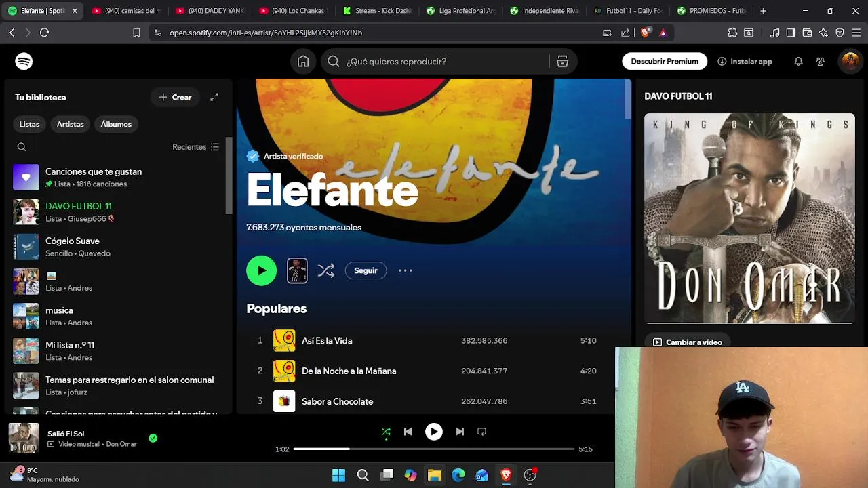
Task: Click Brave shields lion icon
Action: (x=646, y=32)
